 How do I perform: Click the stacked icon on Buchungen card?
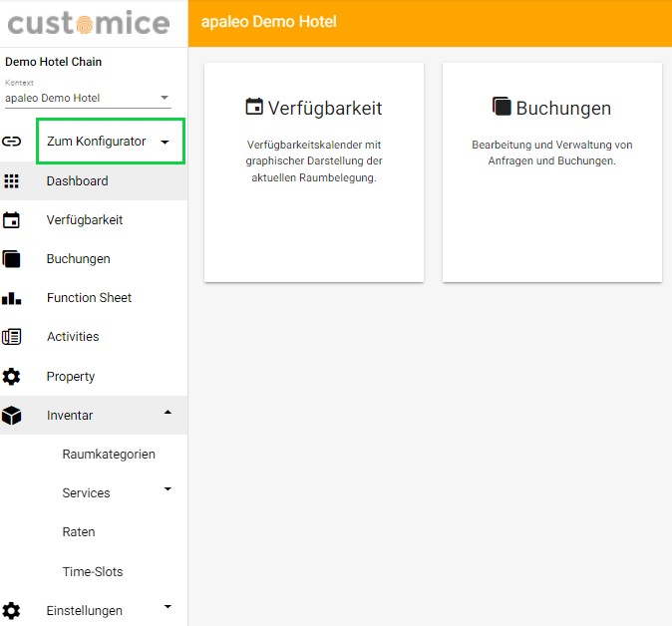point(502,107)
